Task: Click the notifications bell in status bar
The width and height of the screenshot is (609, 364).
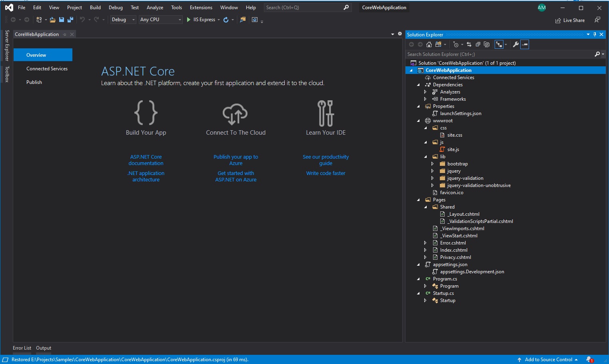Action: tap(589, 360)
